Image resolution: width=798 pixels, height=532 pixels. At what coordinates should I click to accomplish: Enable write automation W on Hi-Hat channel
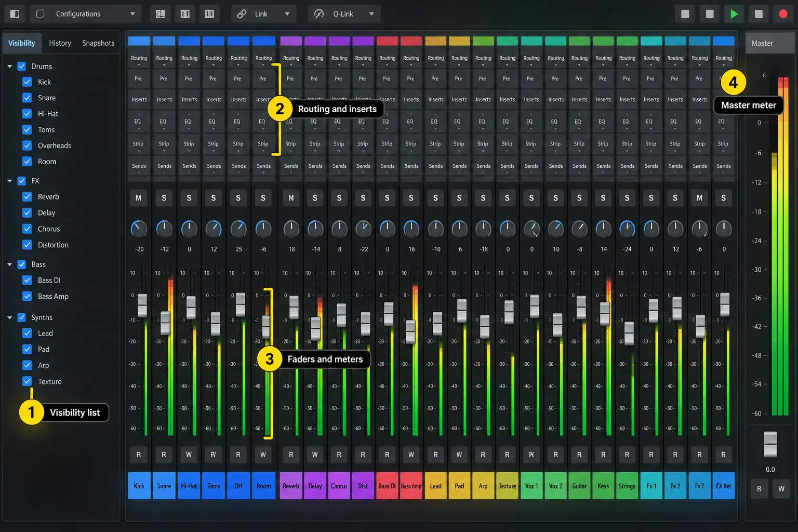(189, 455)
